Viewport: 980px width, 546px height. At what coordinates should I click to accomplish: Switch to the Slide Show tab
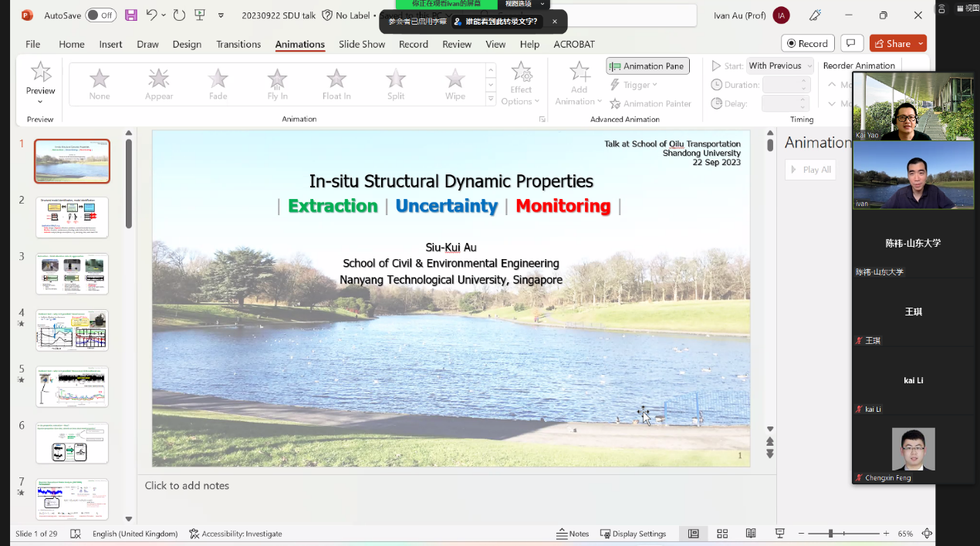[x=362, y=44]
